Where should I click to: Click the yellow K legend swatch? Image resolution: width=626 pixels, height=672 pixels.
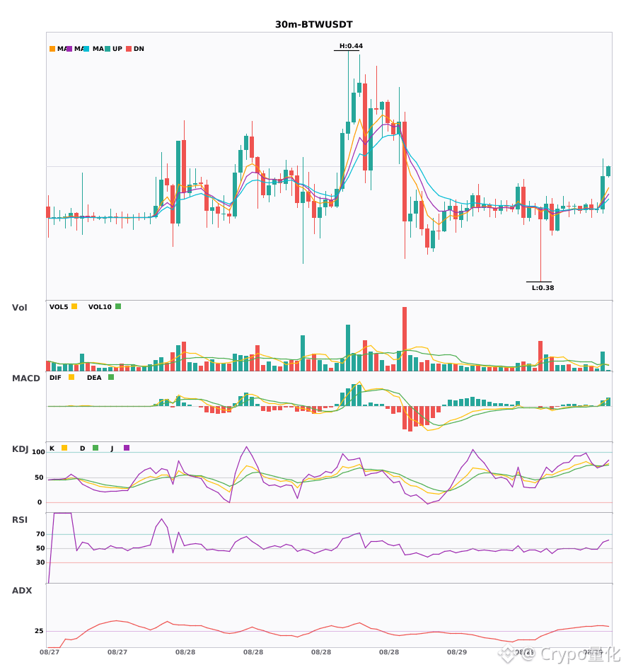(x=64, y=448)
